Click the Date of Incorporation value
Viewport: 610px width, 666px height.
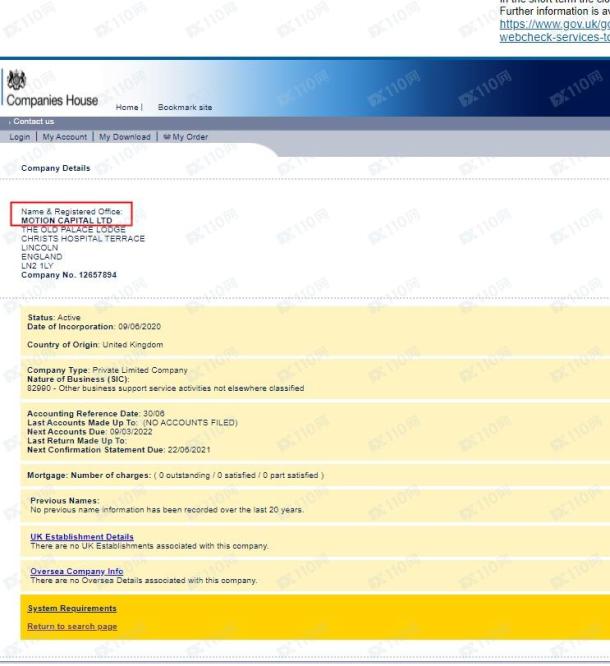(139, 327)
